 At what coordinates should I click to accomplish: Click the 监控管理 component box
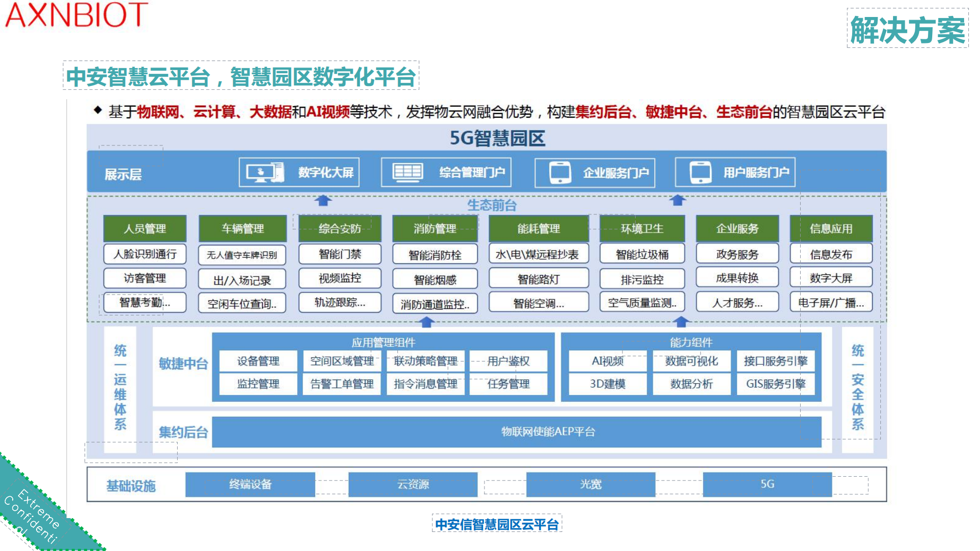[258, 384]
